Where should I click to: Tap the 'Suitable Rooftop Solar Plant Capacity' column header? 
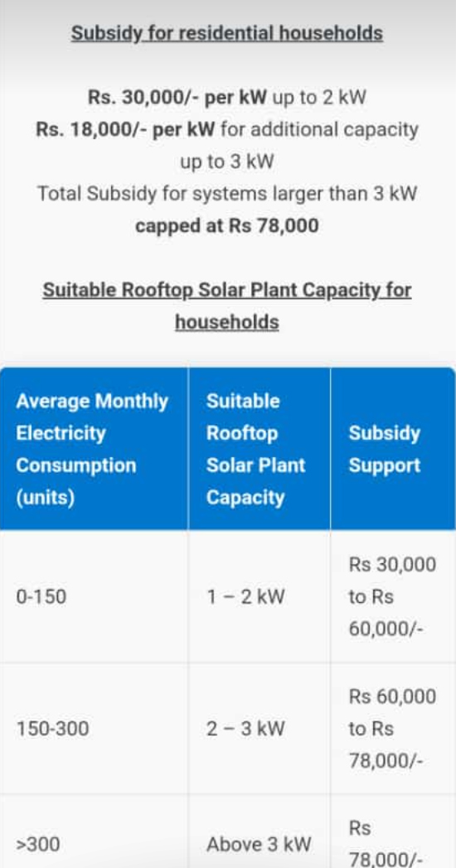(260, 449)
